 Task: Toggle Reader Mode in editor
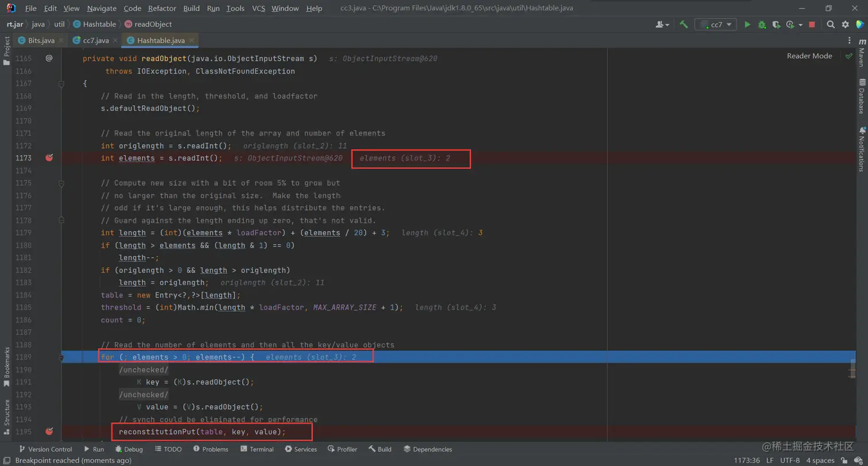coord(809,56)
